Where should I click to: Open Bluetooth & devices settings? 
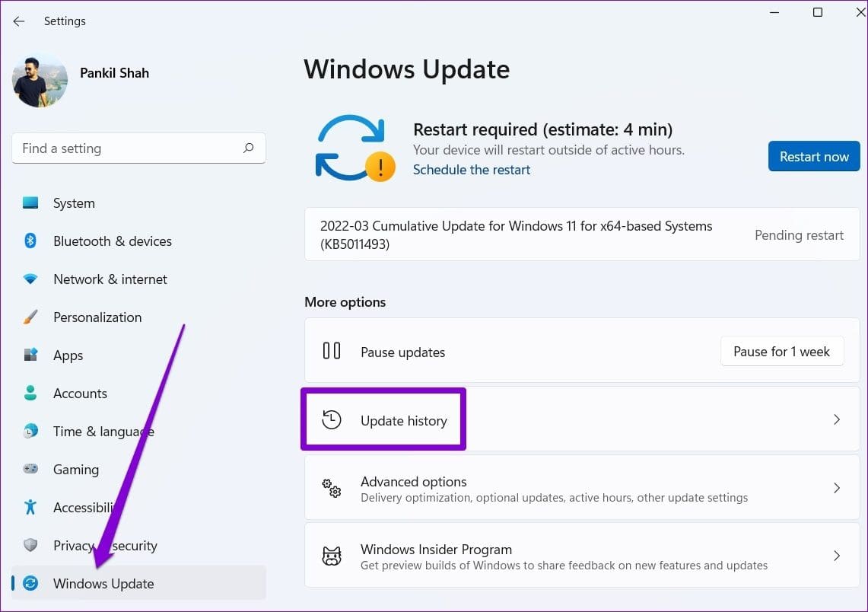click(30, 241)
